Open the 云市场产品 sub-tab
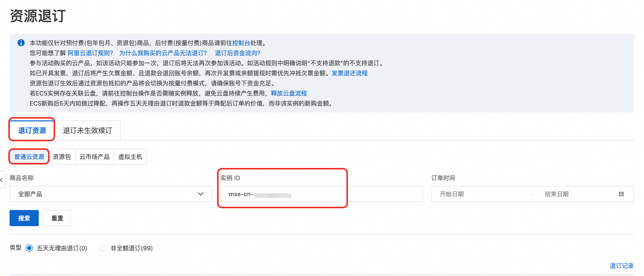This screenshot has height=276, width=644. click(94, 157)
